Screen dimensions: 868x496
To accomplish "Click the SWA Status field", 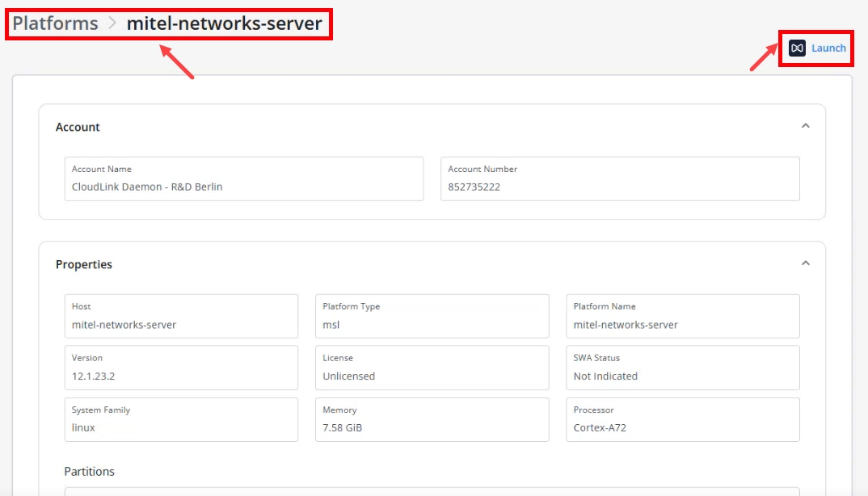I will pos(683,368).
